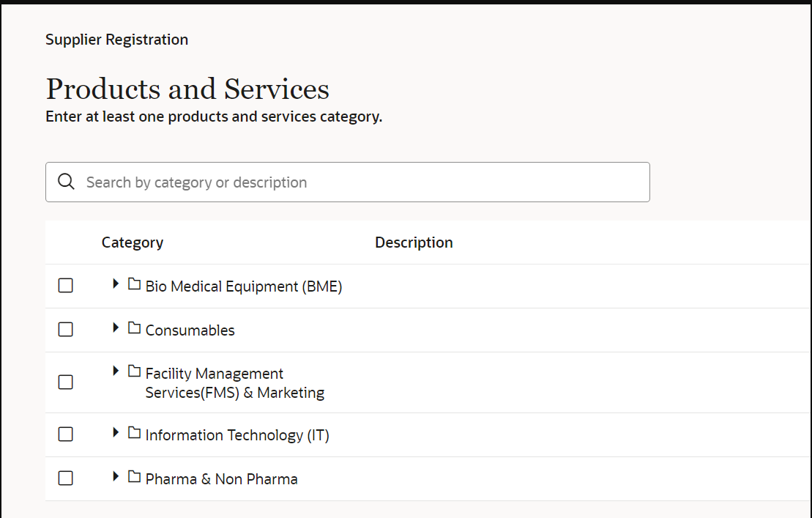
Task: Click the folder icon beside Consumables
Action: point(134,329)
